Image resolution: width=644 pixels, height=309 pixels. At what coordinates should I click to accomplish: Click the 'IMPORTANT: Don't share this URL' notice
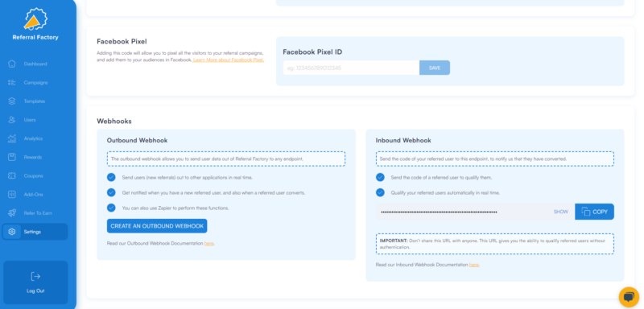[x=495, y=244]
